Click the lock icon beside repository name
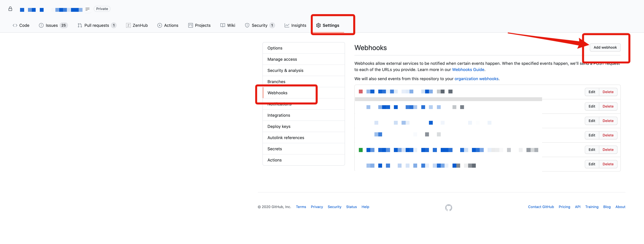 (x=10, y=9)
